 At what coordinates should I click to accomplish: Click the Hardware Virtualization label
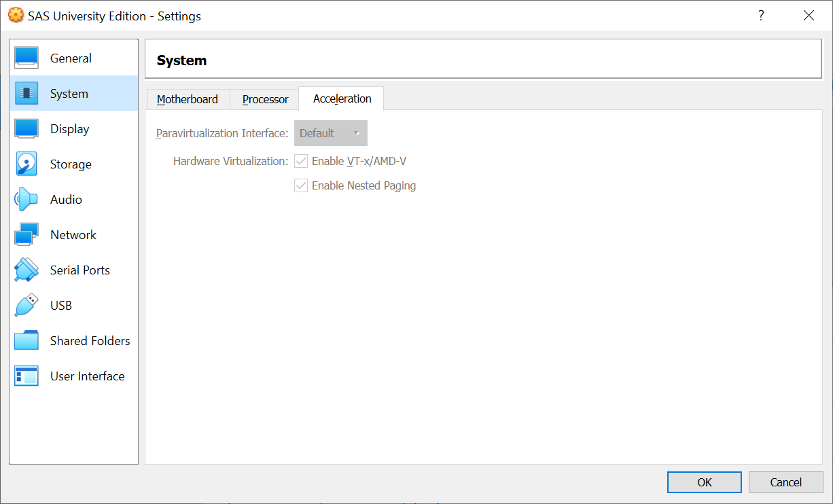point(230,161)
